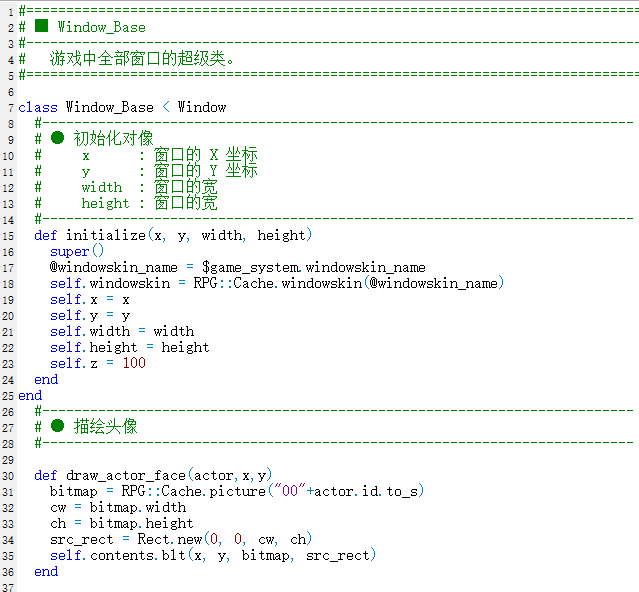Click the 'end' keyword on line 25

pyautogui.click(x=30, y=395)
